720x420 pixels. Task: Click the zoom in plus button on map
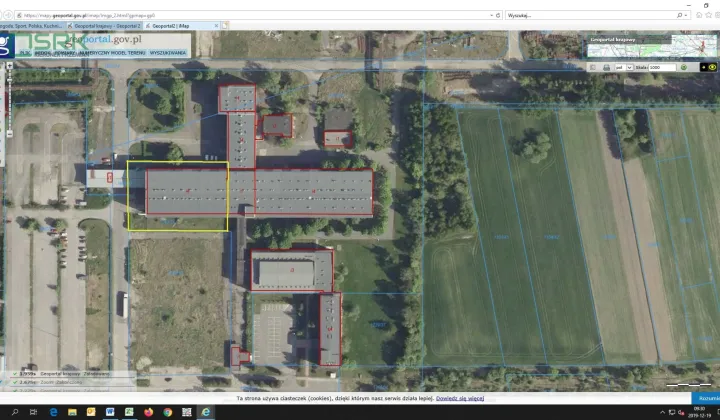click(9, 66)
